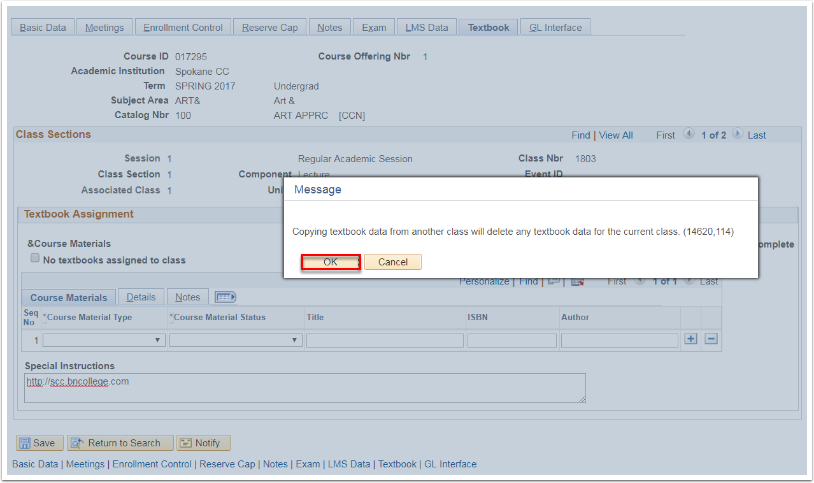This screenshot has width=814, height=483.
Task: Click the Save button
Action: point(39,443)
